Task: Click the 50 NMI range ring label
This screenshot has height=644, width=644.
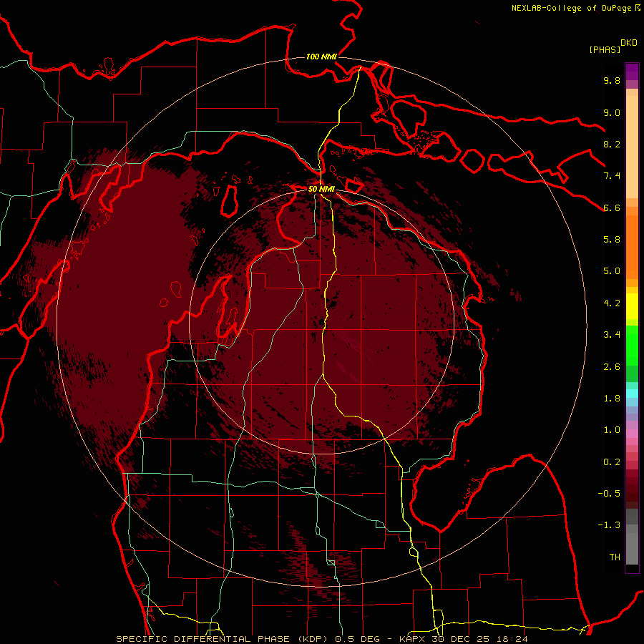Action: (x=321, y=189)
